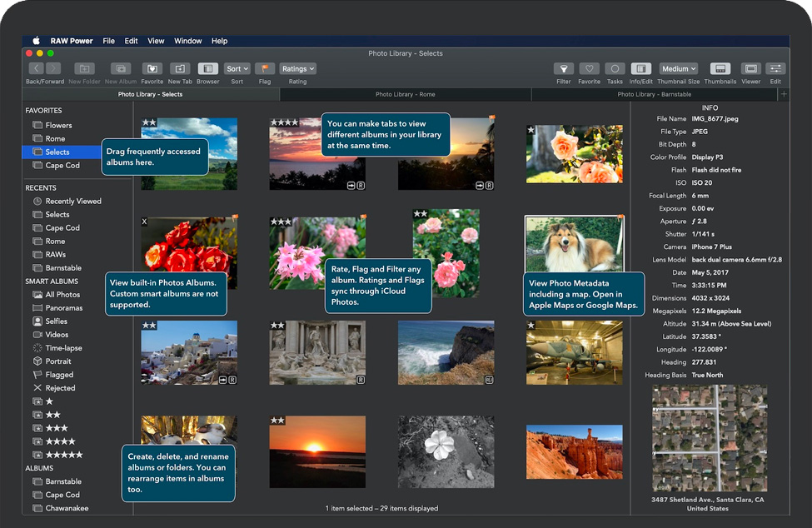Click the add new tab plus button
This screenshot has height=528, width=812.
pos(783,94)
